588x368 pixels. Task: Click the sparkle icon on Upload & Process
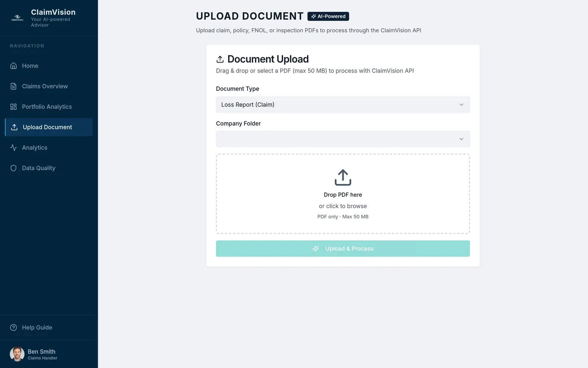coord(316,249)
